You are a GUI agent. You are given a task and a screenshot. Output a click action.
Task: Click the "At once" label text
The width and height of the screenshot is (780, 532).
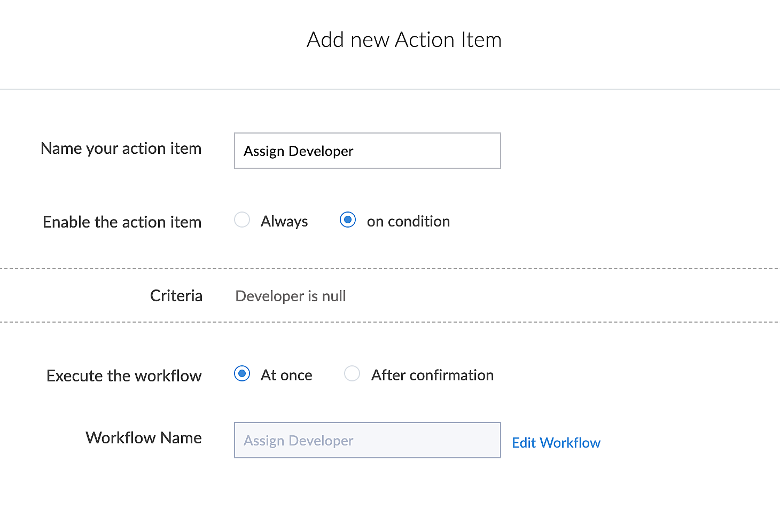tap(286, 375)
